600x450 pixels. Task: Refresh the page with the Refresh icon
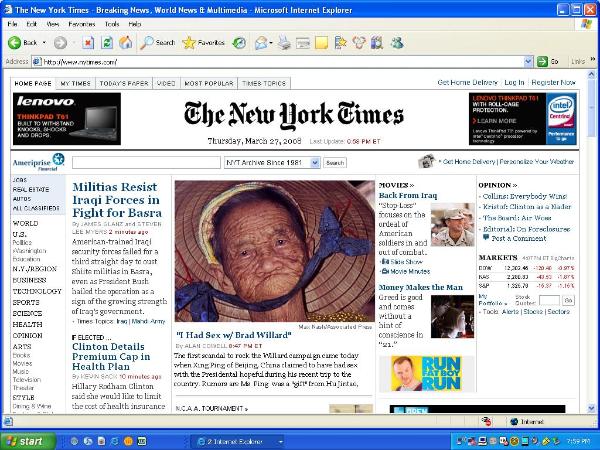coord(107,43)
